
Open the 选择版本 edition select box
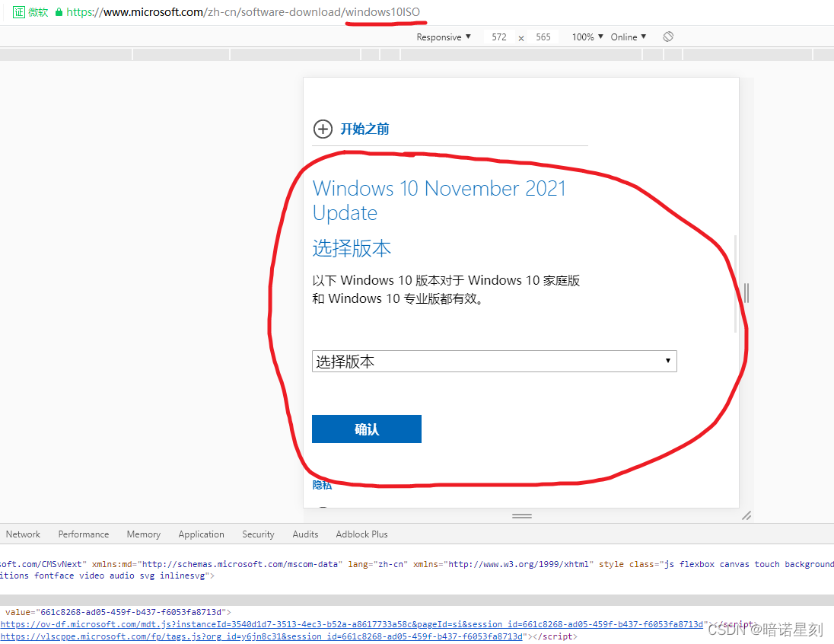494,362
